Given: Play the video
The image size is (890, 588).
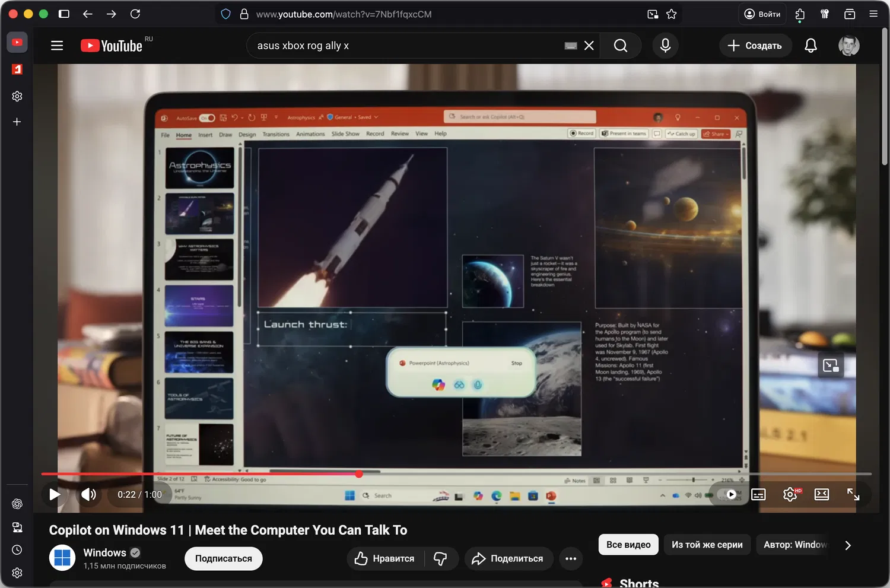Looking at the screenshot, I should [x=55, y=494].
